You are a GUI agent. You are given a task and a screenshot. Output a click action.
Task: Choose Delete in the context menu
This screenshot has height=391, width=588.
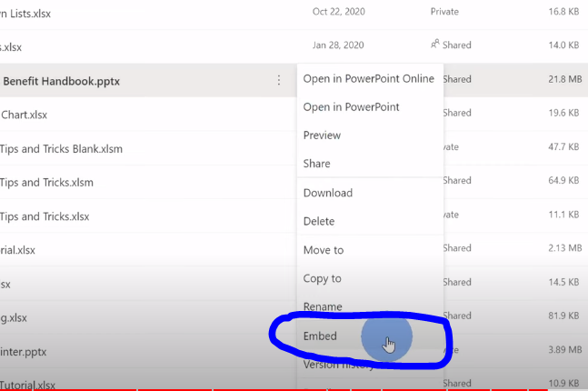(319, 221)
